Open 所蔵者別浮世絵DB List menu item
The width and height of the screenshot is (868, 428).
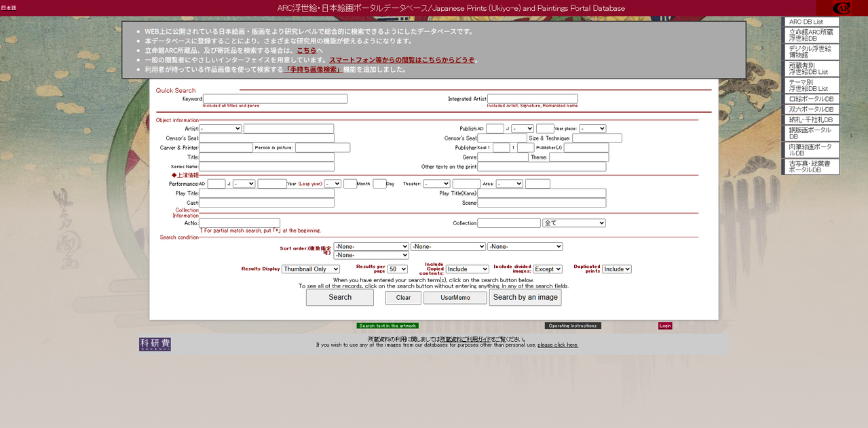[810, 69]
